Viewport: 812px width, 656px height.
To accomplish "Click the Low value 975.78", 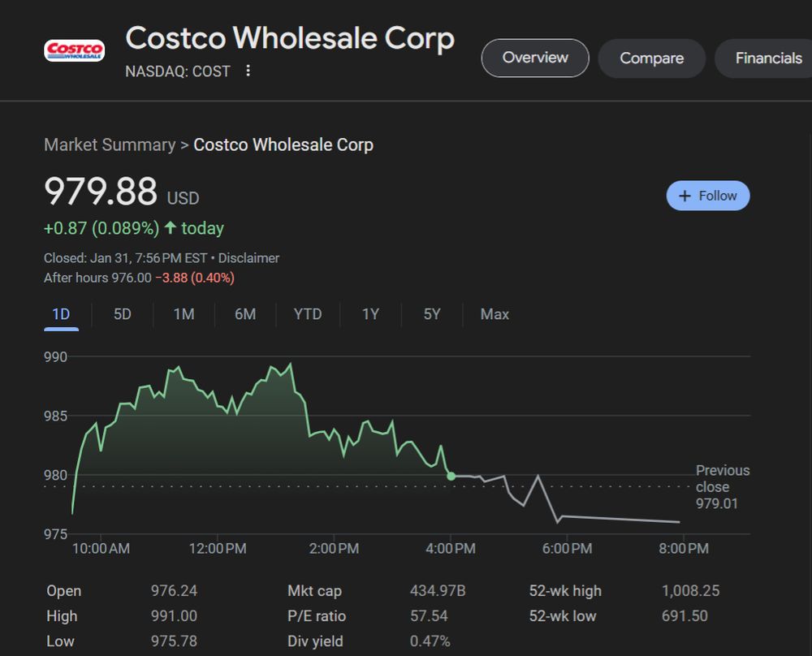I will click(174, 641).
